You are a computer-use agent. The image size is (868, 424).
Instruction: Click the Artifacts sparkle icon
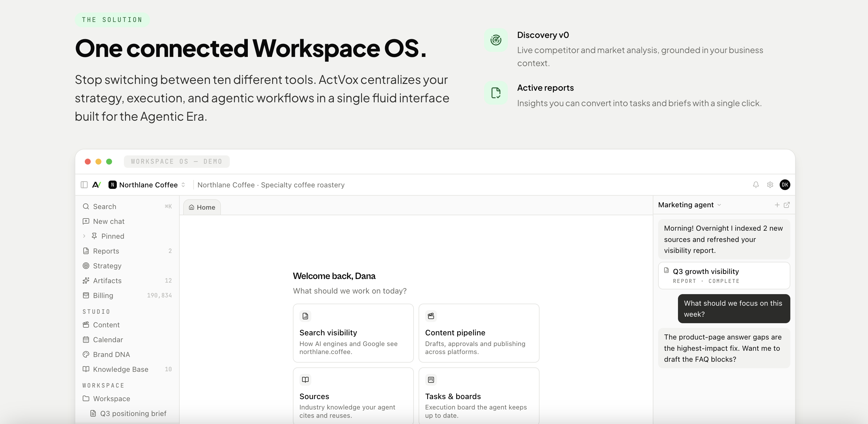click(86, 280)
